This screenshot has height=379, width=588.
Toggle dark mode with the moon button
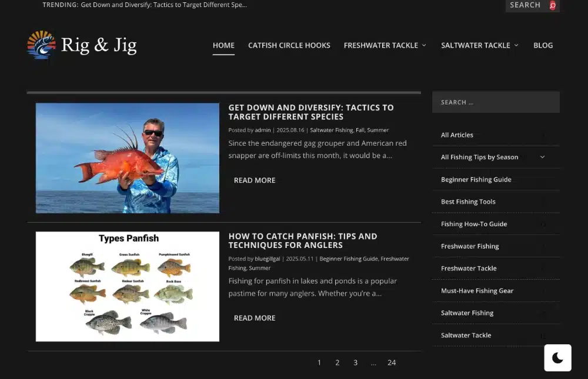557,358
